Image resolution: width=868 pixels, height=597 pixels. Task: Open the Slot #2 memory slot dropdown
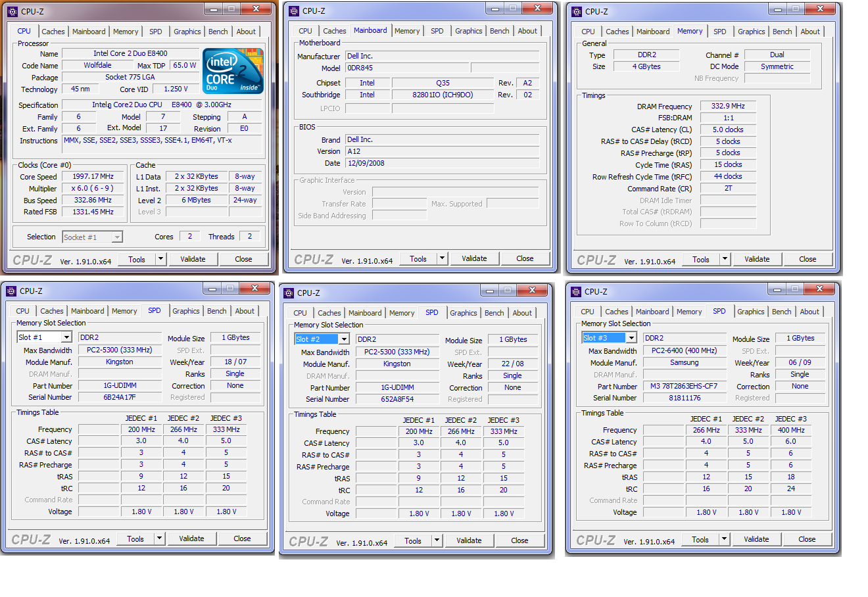click(344, 339)
